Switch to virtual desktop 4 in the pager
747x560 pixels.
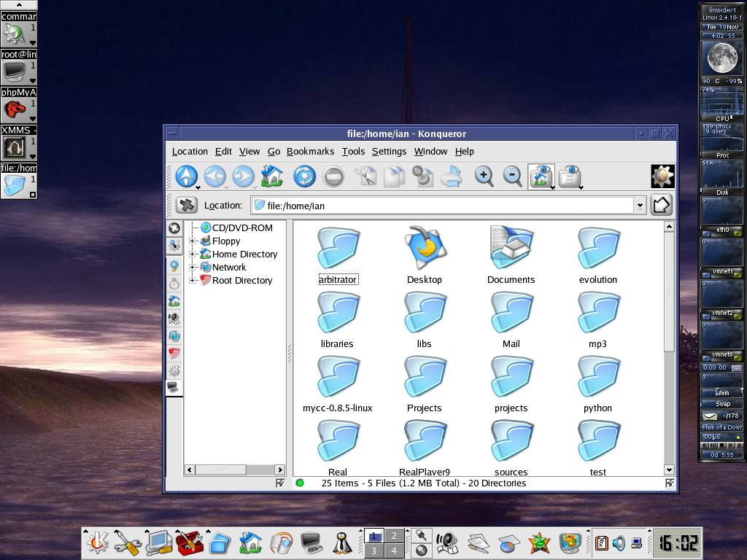[x=394, y=551]
